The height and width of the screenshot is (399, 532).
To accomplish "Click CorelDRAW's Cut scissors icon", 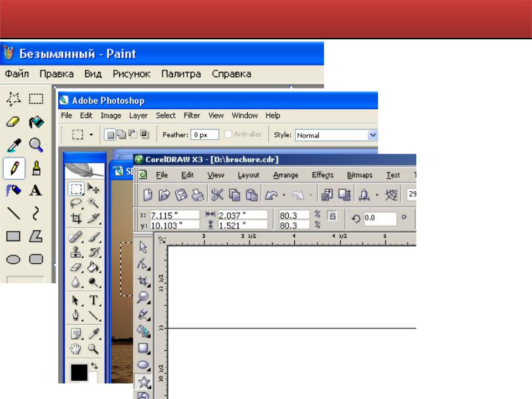I will pyautogui.click(x=217, y=195).
